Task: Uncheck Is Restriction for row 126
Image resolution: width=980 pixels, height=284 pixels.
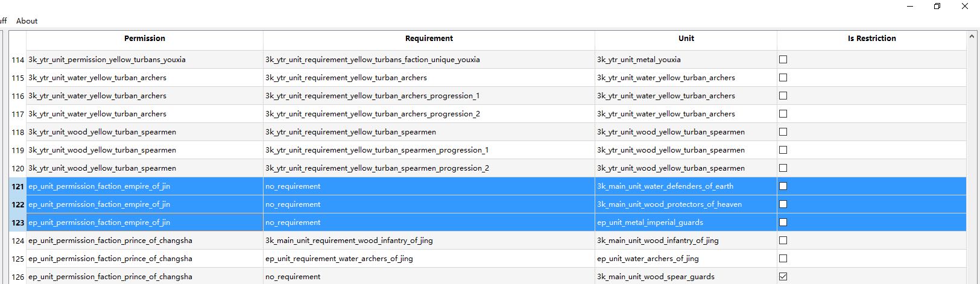Action: 783,277
